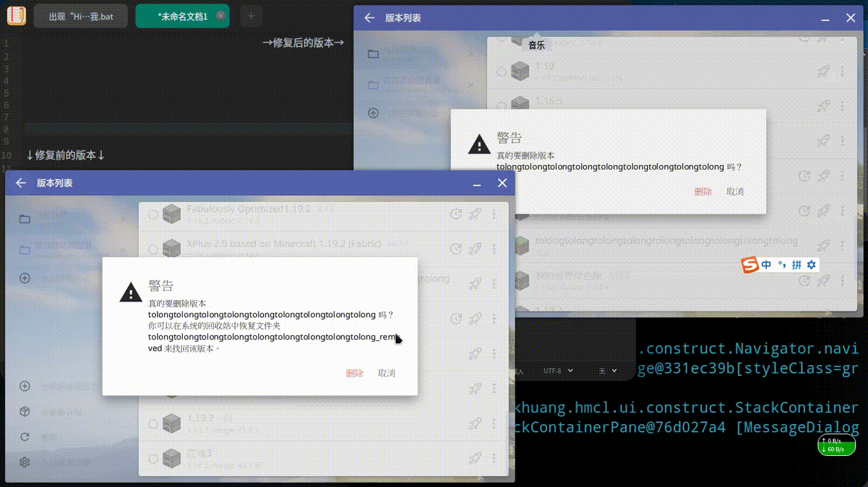Switch to the *未命名文档1 tab

click(183, 16)
